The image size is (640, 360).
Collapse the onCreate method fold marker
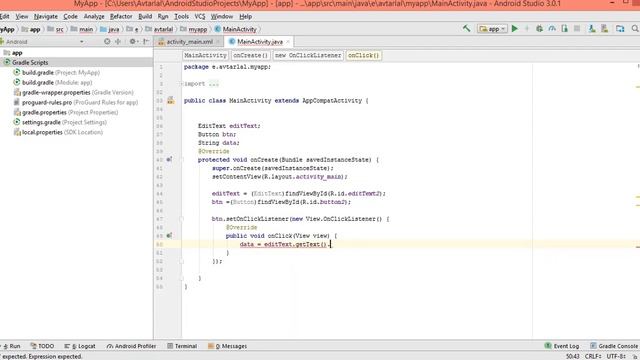(x=182, y=160)
